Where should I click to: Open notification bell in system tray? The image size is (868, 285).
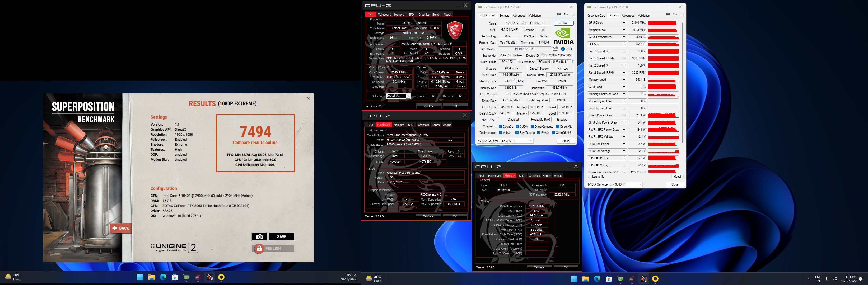click(861, 279)
